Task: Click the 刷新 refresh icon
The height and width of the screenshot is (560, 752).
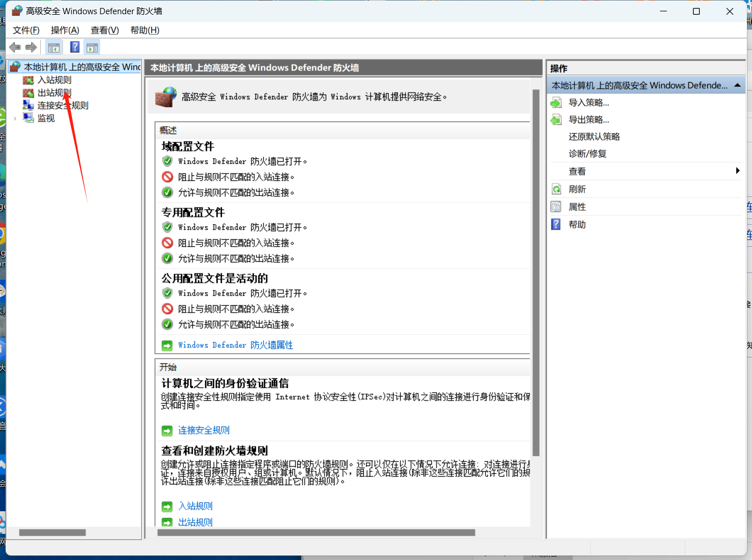Action: pyautogui.click(x=556, y=189)
